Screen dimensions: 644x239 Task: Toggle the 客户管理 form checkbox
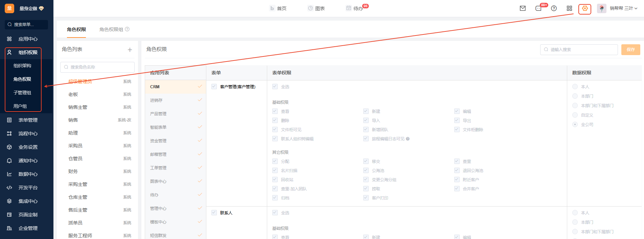click(214, 87)
